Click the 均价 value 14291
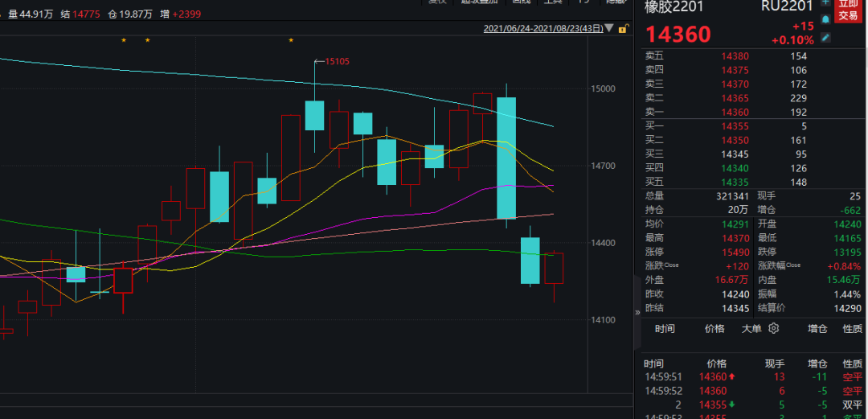This screenshot has height=419, width=868. [735, 224]
